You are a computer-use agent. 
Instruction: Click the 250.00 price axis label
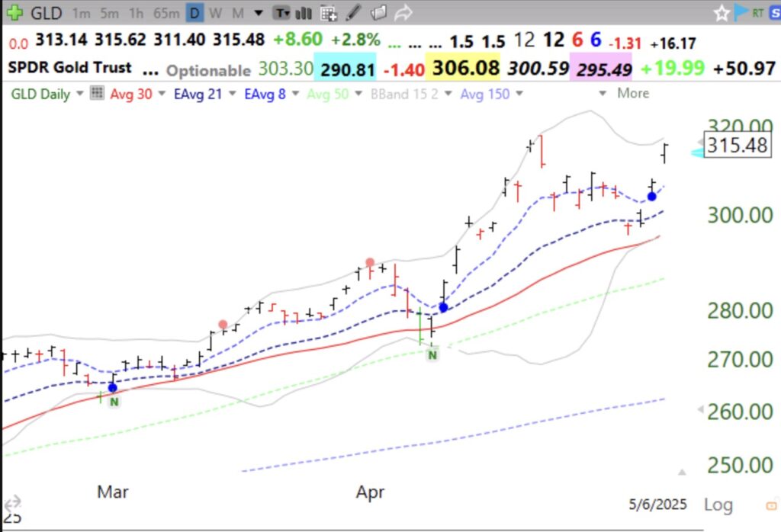740,466
